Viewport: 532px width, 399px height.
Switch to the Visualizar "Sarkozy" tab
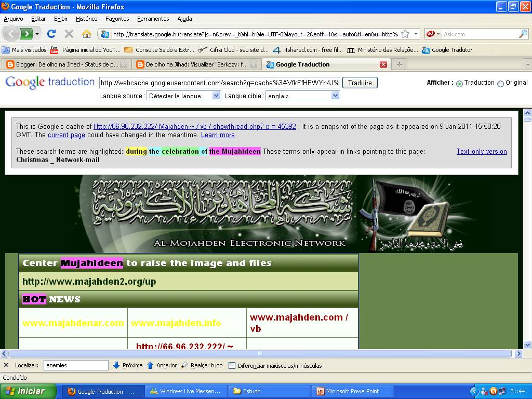point(196,64)
